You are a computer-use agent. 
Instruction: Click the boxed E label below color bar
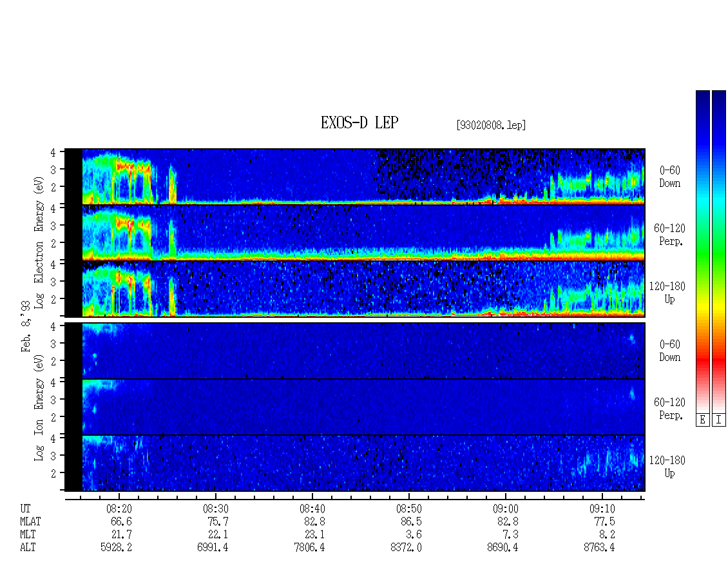coord(702,420)
